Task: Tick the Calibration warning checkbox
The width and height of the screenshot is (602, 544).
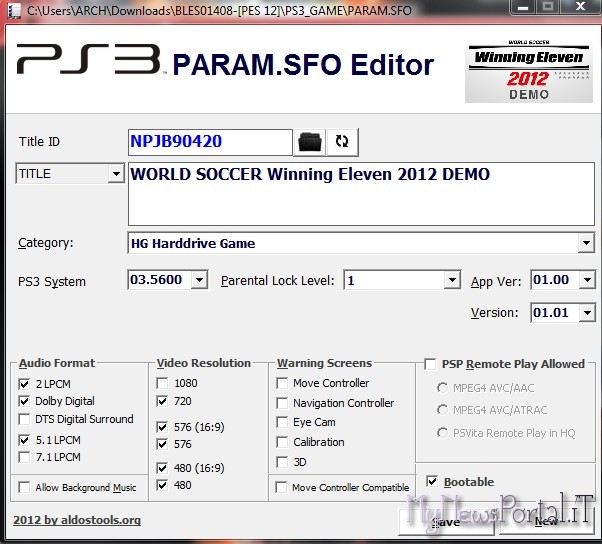Action: (x=282, y=442)
